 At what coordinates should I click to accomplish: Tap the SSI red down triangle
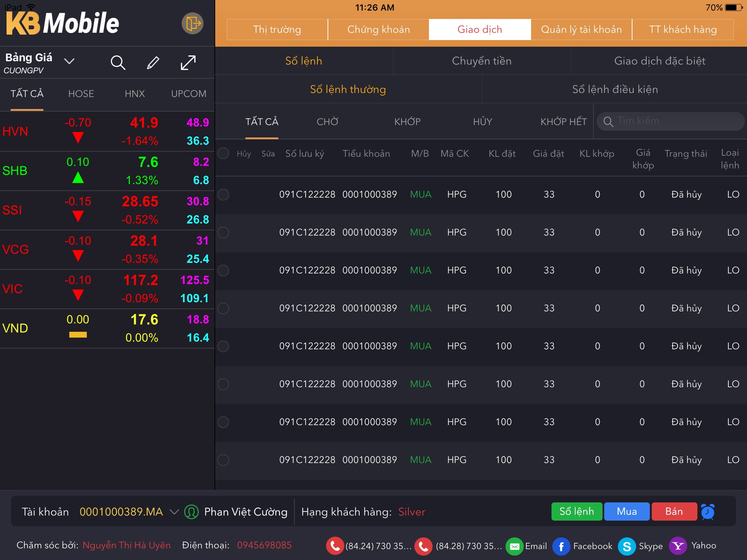(x=78, y=216)
